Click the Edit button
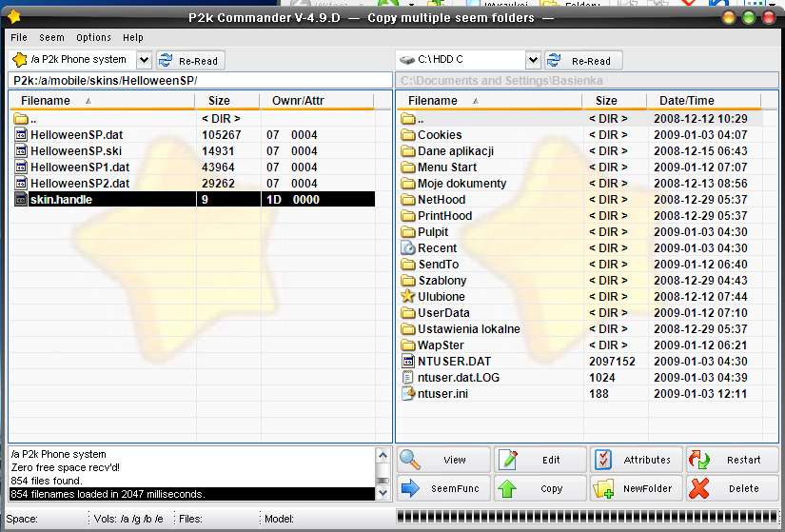Image resolution: width=785 pixels, height=532 pixels. click(540, 460)
